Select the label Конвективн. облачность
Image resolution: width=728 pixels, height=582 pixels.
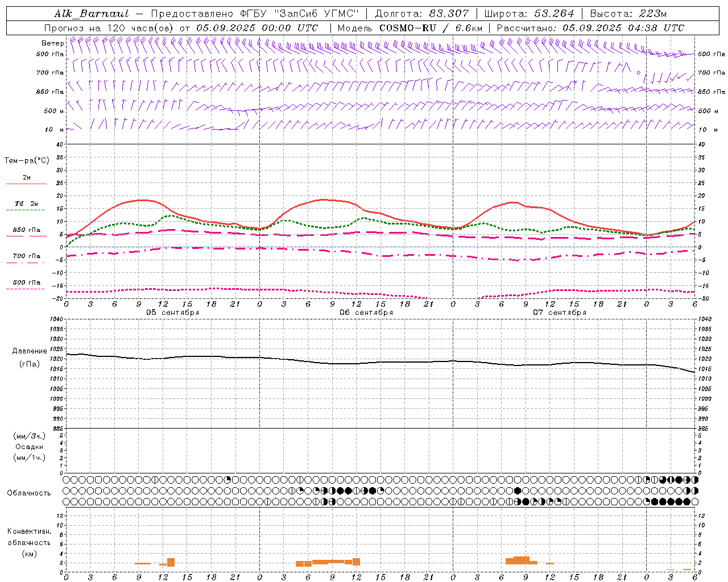(x=29, y=537)
